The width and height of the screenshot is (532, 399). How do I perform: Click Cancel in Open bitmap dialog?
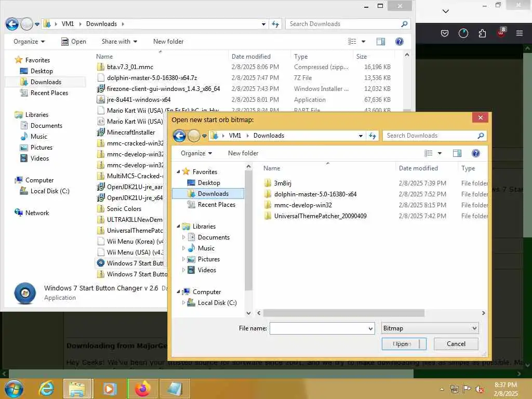click(456, 344)
